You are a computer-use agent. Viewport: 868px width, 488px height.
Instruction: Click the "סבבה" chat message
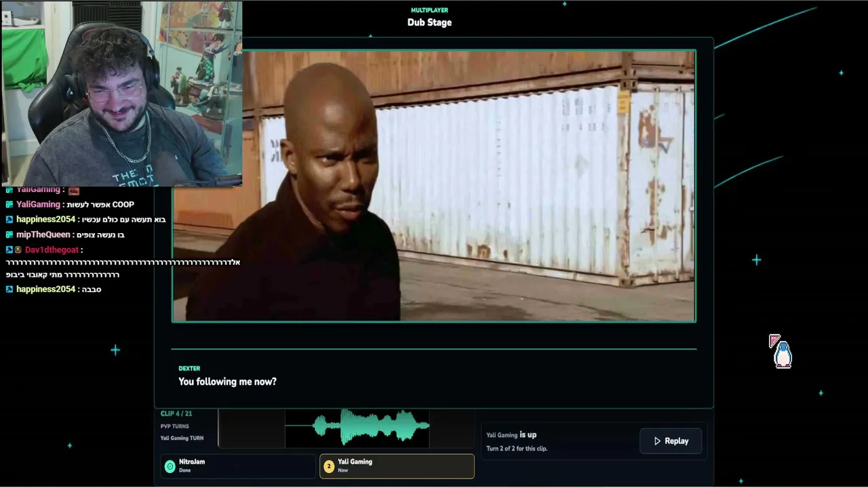[91, 289]
